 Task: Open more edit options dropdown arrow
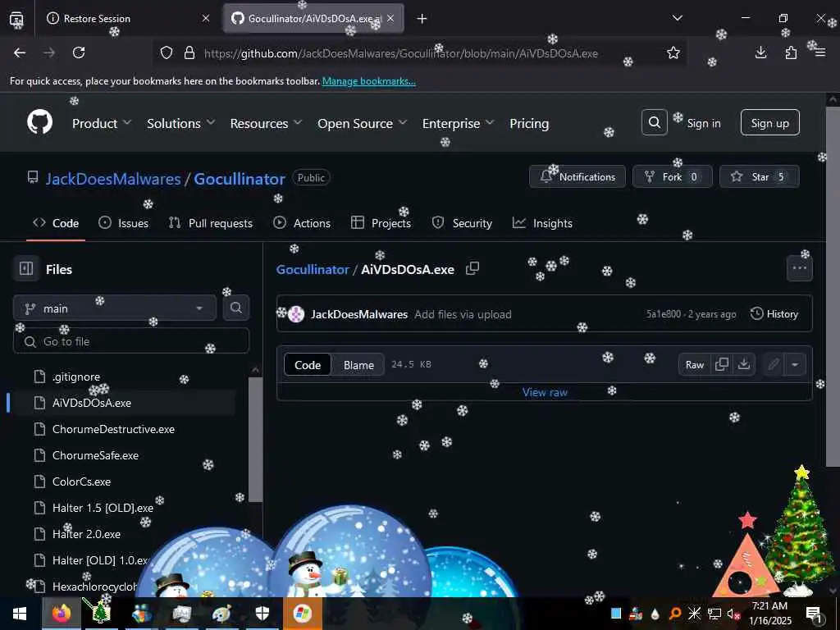(795, 364)
